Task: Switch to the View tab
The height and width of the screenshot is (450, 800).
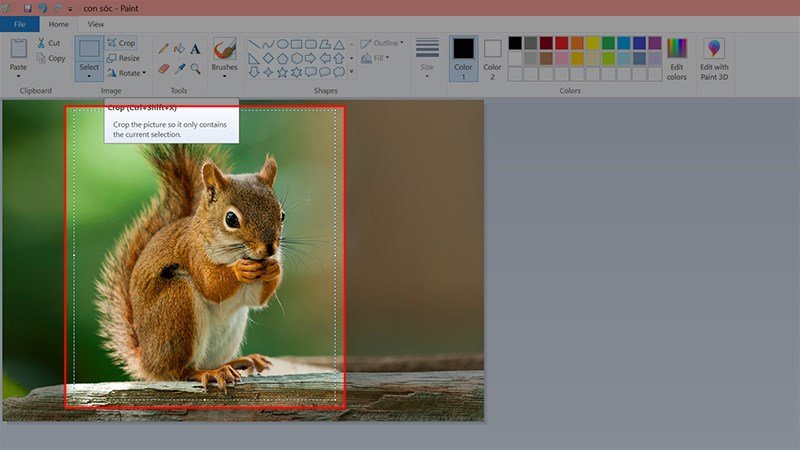Action: point(95,24)
